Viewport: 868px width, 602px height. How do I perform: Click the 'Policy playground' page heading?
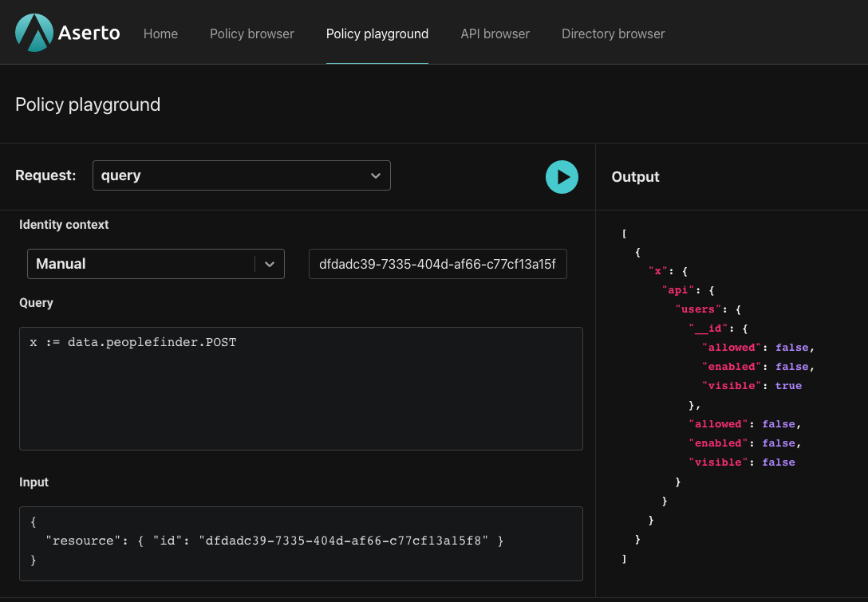click(x=88, y=104)
